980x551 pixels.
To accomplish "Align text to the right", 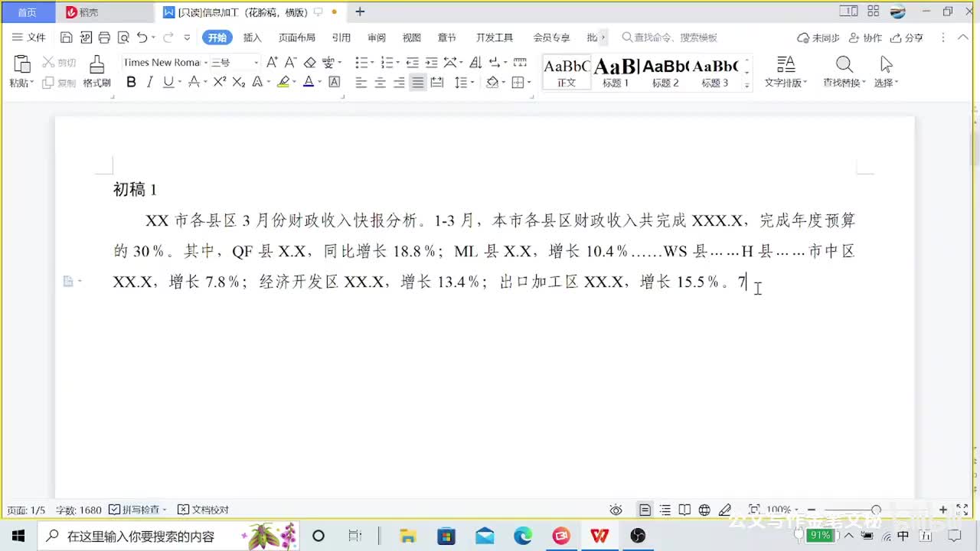I will coord(399,82).
